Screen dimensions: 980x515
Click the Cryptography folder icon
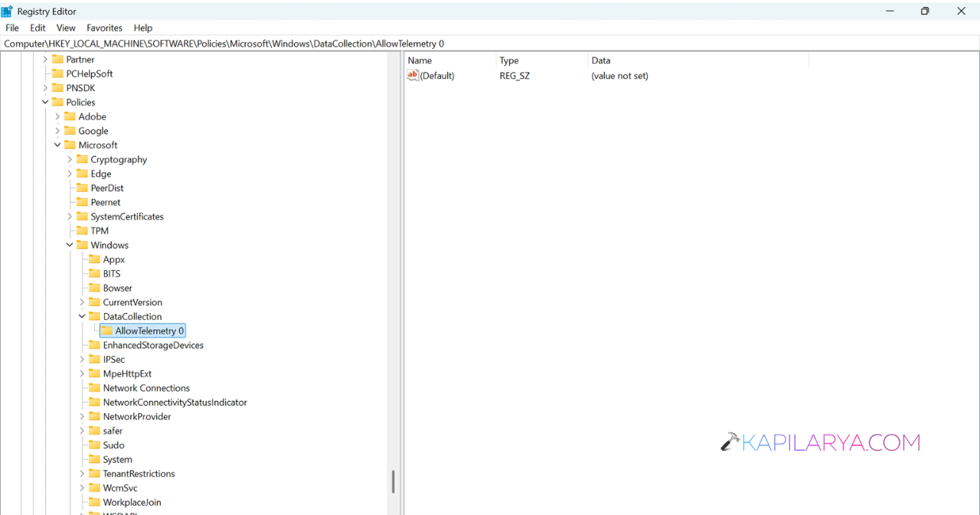(82, 159)
